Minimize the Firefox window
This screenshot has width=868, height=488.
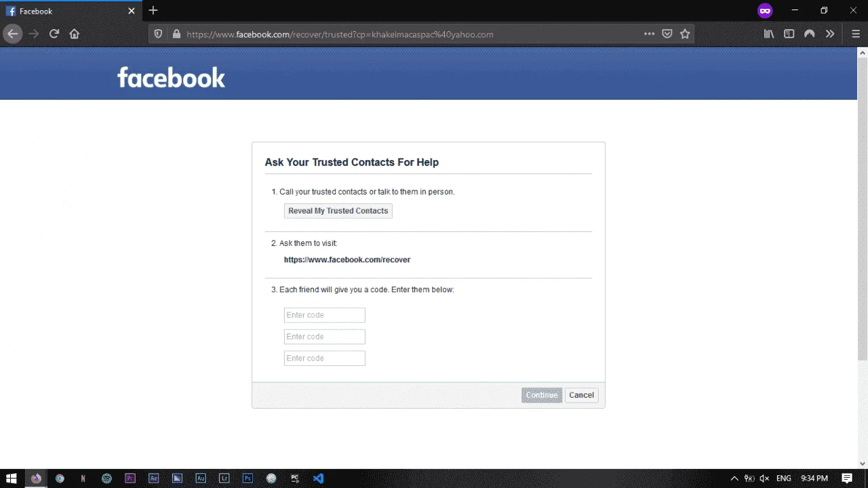[795, 11]
